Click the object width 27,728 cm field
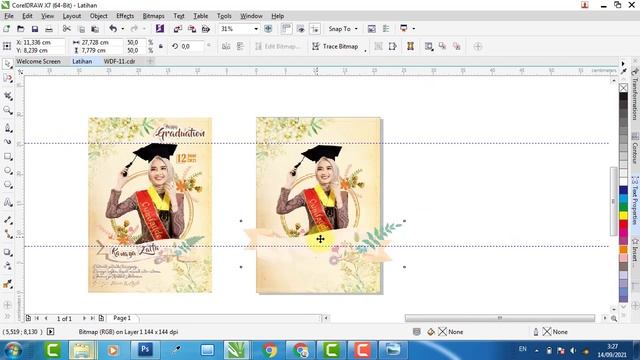 pos(101,42)
